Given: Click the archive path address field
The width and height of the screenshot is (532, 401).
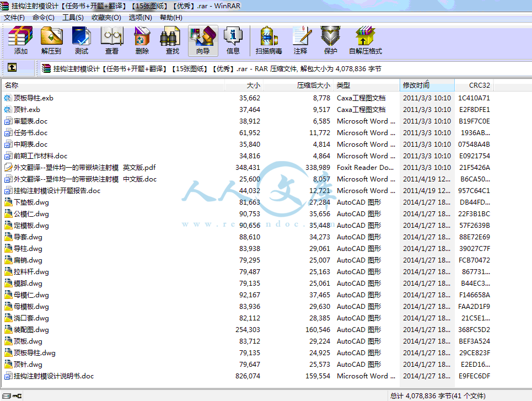Looking at the screenshot, I should coord(285,69).
